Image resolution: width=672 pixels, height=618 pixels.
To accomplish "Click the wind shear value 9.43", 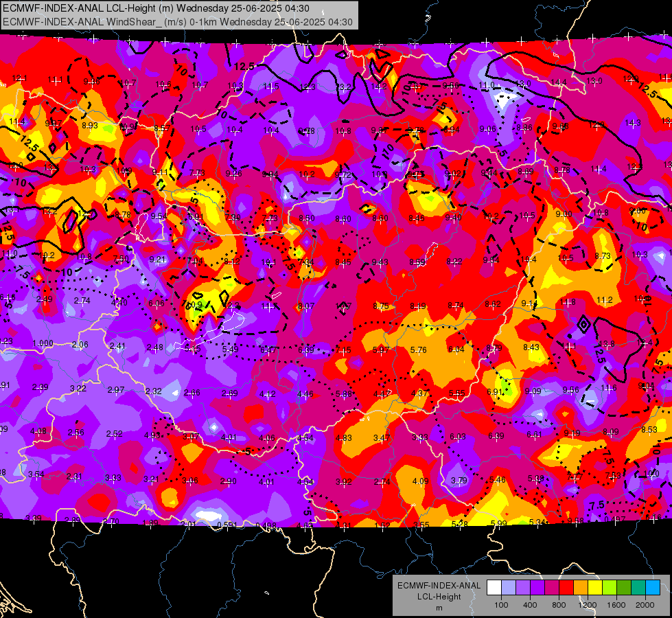I will pyautogui.click(x=380, y=262).
